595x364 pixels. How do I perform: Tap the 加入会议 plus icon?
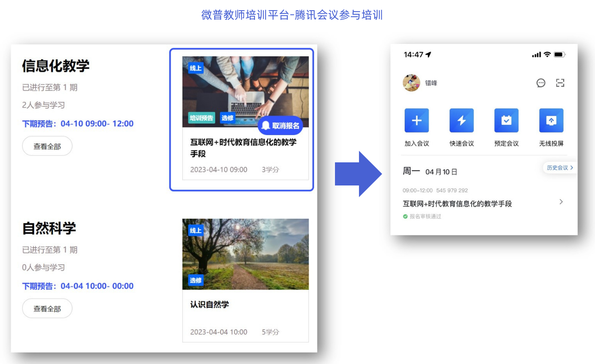pyautogui.click(x=416, y=121)
